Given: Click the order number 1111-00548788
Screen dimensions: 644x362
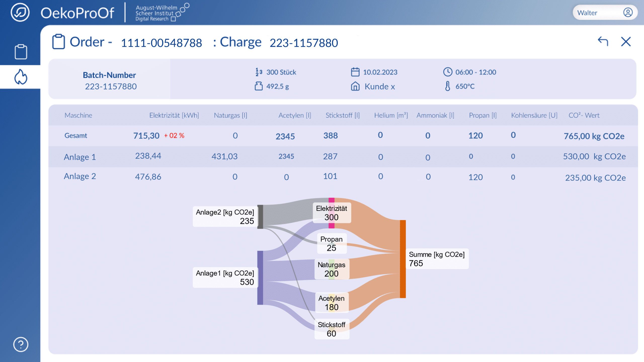Looking at the screenshot, I should [162, 43].
